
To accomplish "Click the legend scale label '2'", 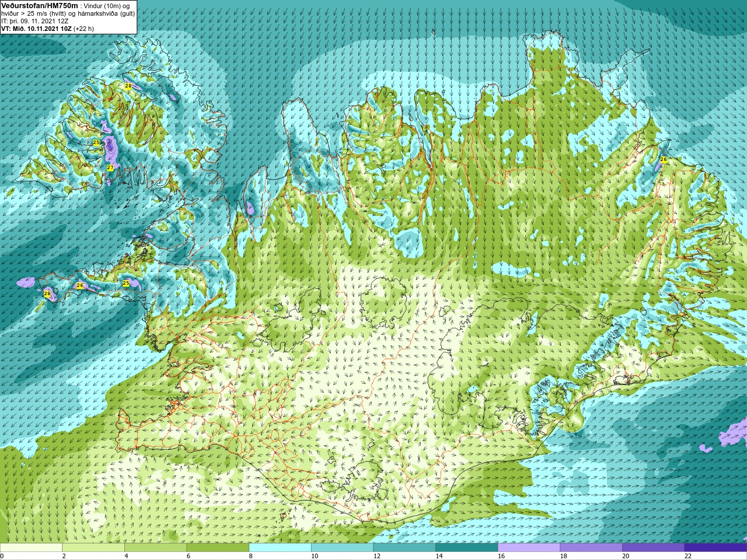I will 64,556.
